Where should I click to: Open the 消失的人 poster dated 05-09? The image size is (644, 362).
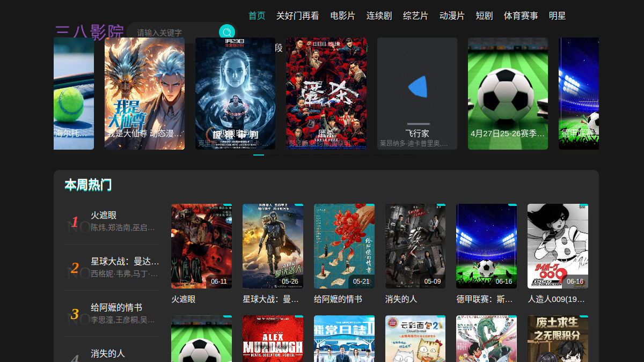[415, 246]
